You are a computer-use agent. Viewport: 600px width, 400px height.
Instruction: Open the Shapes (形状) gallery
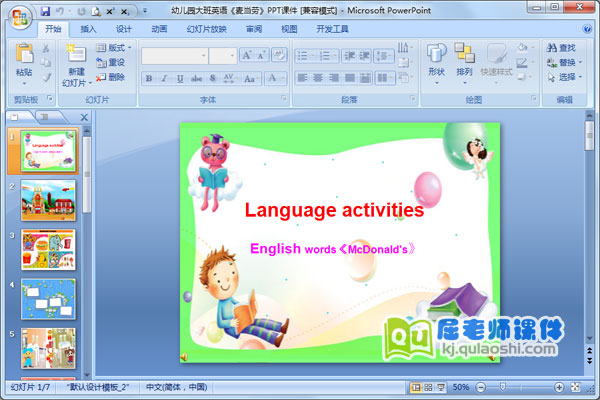(x=437, y=53)
